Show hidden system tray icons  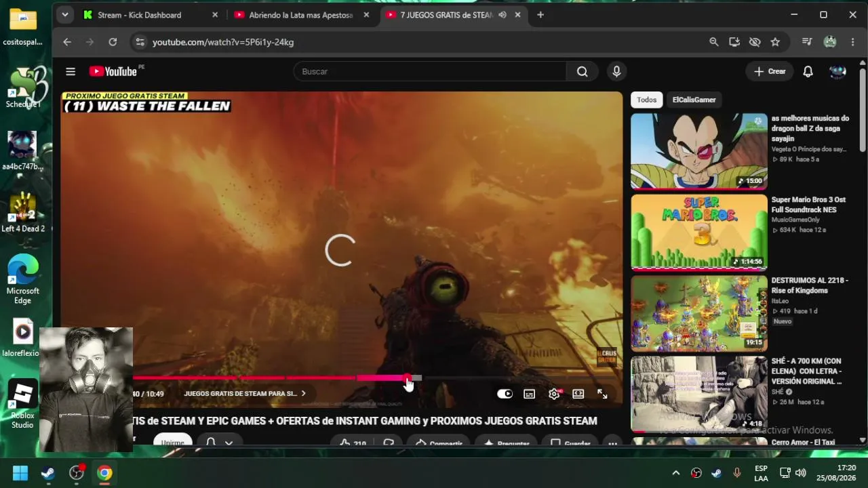(675, 473)
